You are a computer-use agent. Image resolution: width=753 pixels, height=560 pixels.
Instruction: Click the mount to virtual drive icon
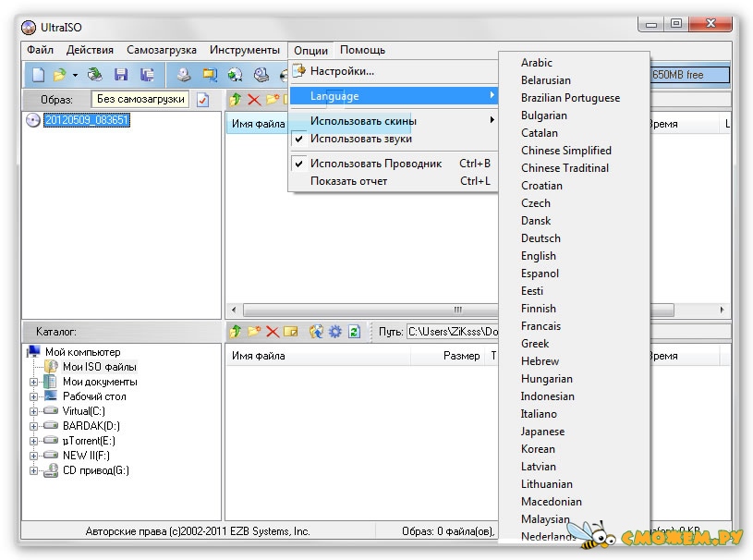pyautogui.click(x=261, y=75)
